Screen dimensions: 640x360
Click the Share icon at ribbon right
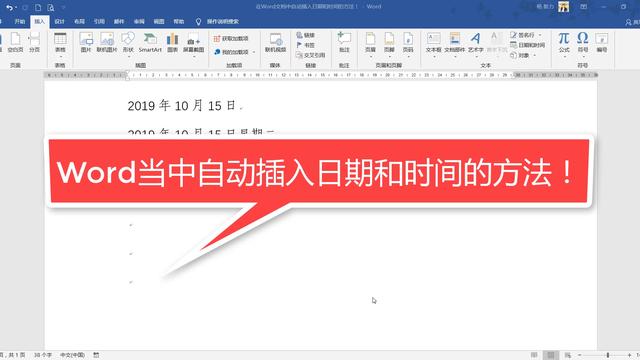[x=630, y=22]
